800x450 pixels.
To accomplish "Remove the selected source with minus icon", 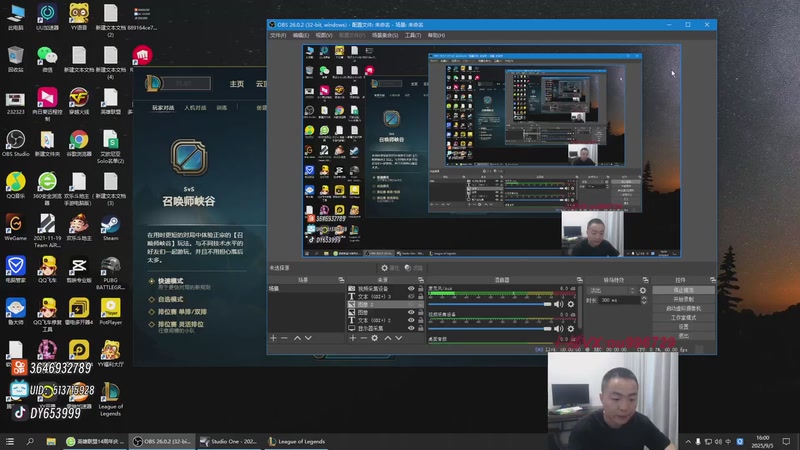I will pyautogui.click(x=363, y=338).
